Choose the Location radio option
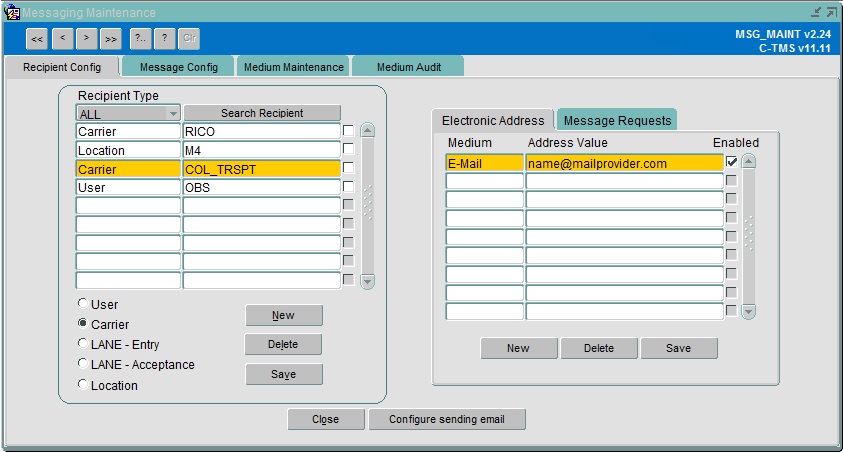This screenshot has height=453, width=843. click(x=83, y=384)
